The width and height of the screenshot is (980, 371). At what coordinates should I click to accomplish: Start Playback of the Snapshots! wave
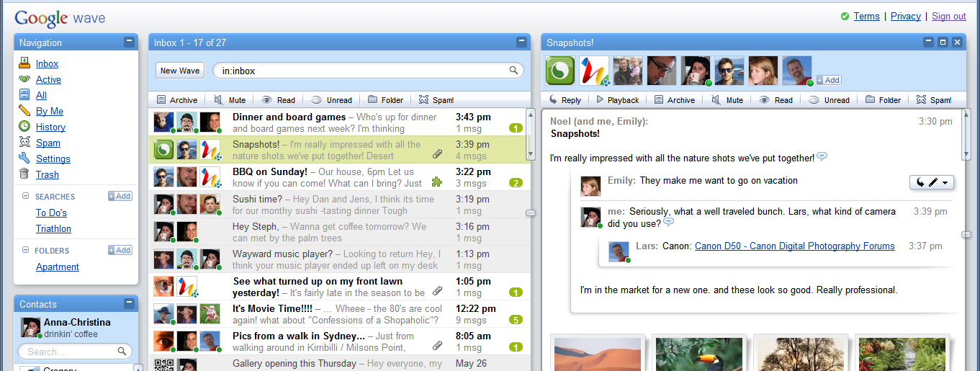pyautogui.click(x=617, y=100)
